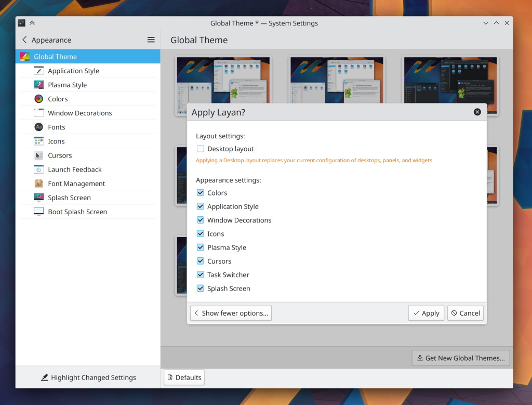
Task: Click Show fewer options in the dialog
Action: point(231,312)
